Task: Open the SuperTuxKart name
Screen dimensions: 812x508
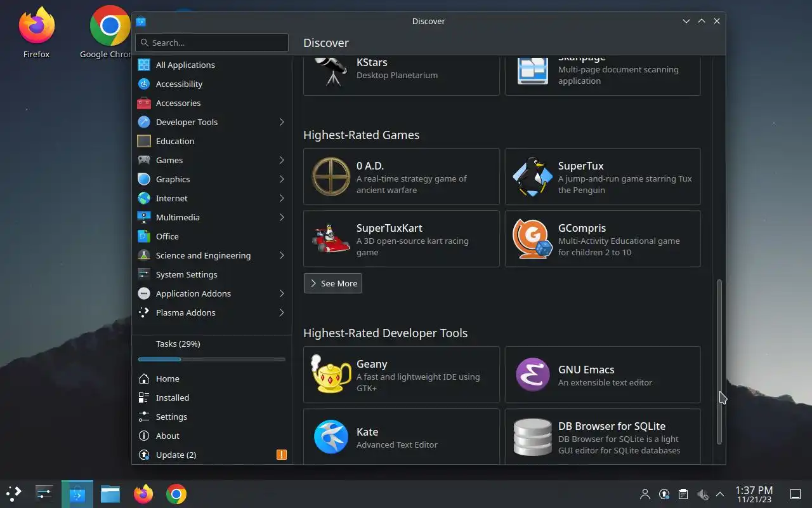Action: [x=390, y=228]
